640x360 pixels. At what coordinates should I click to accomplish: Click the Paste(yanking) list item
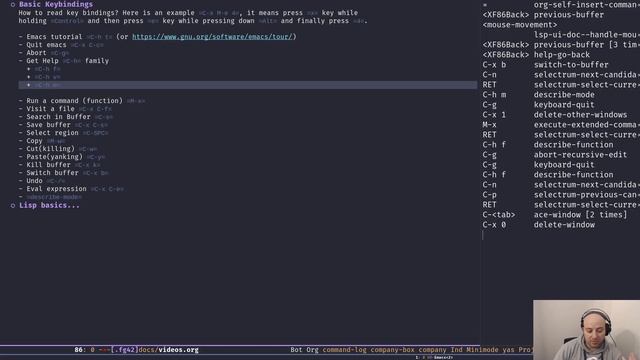coord(62,157)
